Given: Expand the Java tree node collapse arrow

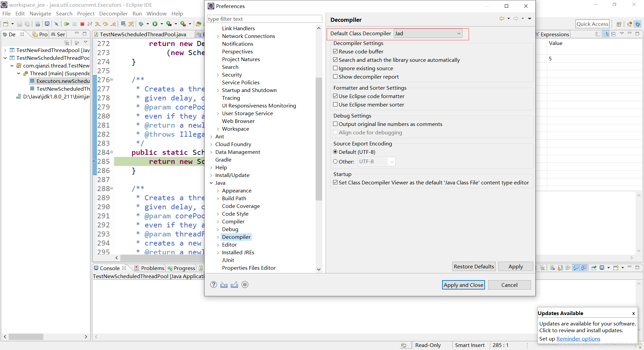Looking at the screenshot, I should pyautogui.click(x=211, y=183).
